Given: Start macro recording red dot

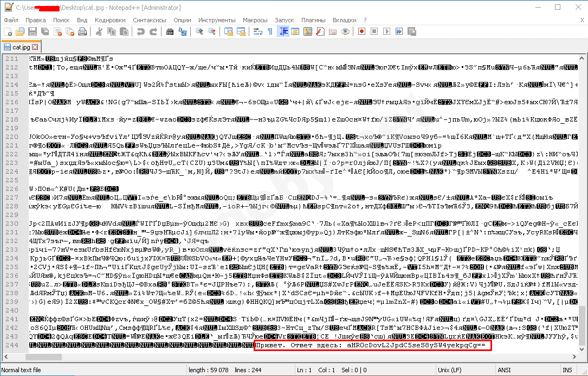Looking at the screenshot, I should tap(361, 31).
